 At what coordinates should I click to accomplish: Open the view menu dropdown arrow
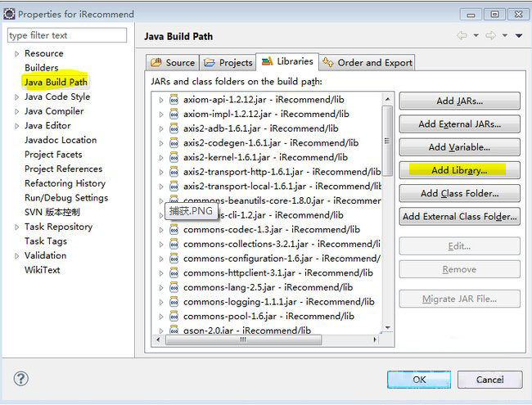(x=518, y=36)
